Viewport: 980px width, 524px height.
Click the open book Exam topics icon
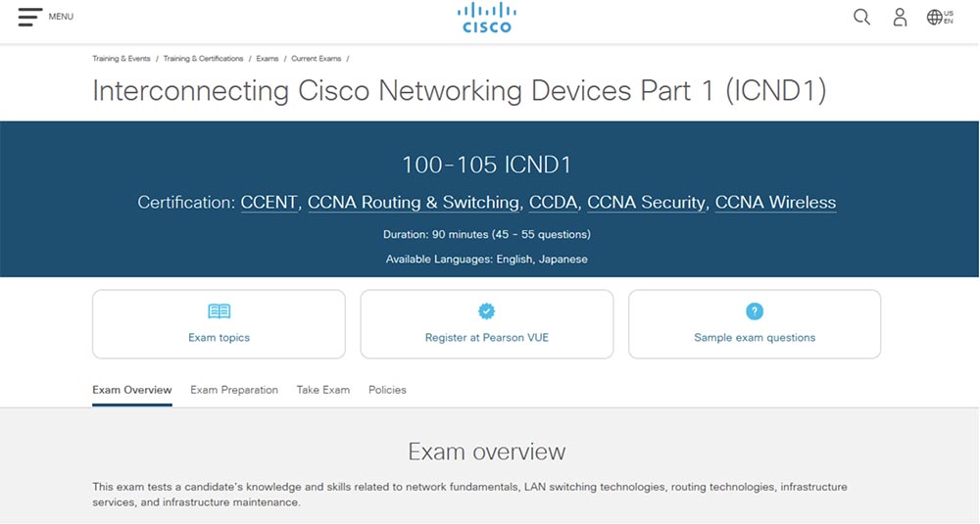pyautogui.click(x=219, y=311)
